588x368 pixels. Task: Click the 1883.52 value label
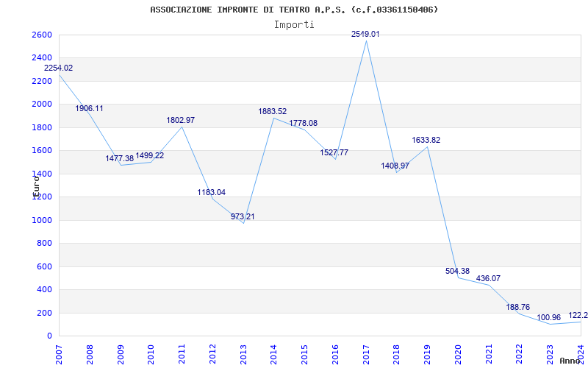[273, 112]
